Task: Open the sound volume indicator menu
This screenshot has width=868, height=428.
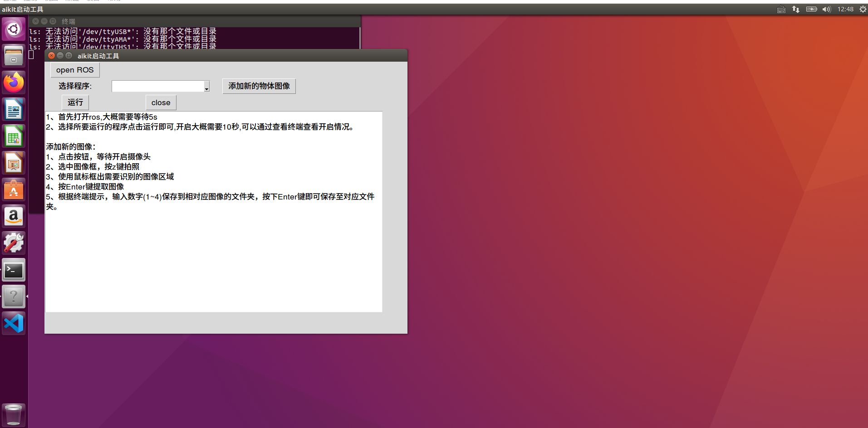Action: pyautogui.click(x=826, y=9)
